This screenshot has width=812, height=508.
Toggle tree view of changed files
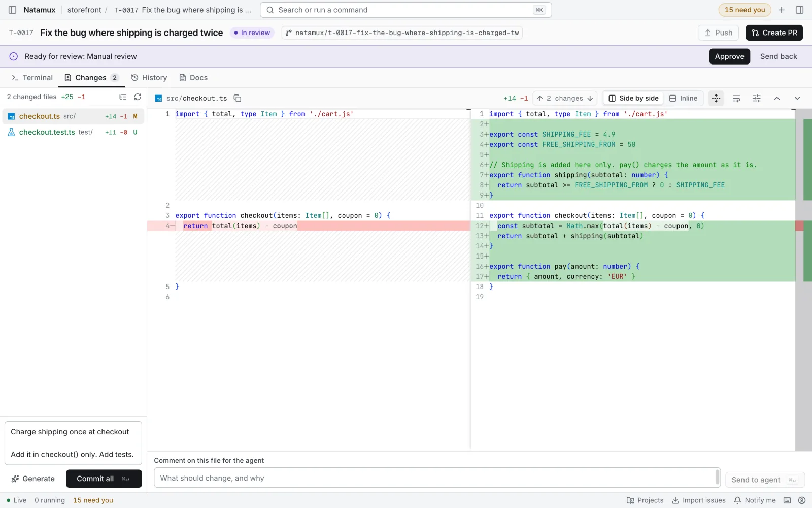click(123, 97)
